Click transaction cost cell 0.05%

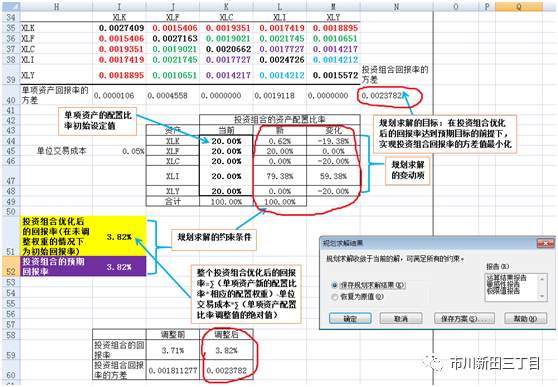(119, 151)
